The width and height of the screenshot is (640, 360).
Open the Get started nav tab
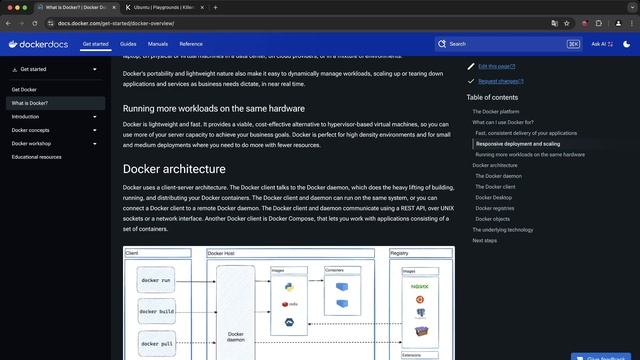click(x=96, y=44)
